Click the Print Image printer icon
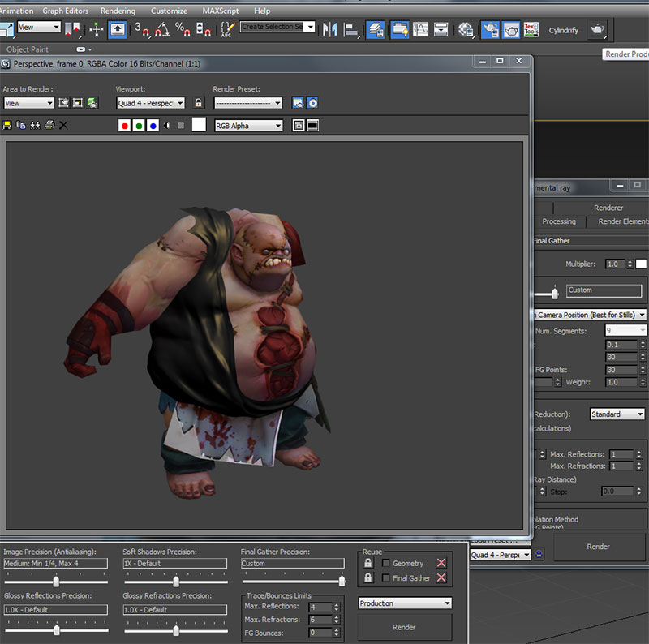649x644 pixels. tap(49, 126)
